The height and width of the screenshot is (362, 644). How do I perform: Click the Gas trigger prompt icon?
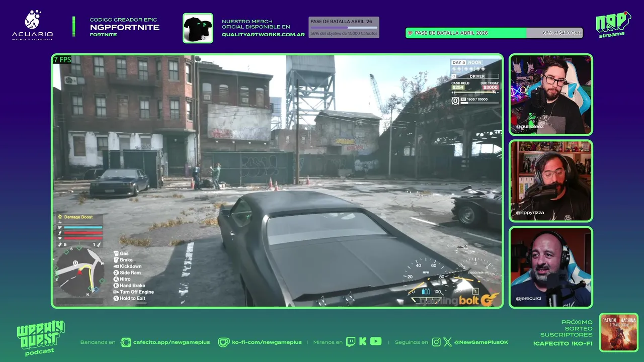[x=116, y=253]
